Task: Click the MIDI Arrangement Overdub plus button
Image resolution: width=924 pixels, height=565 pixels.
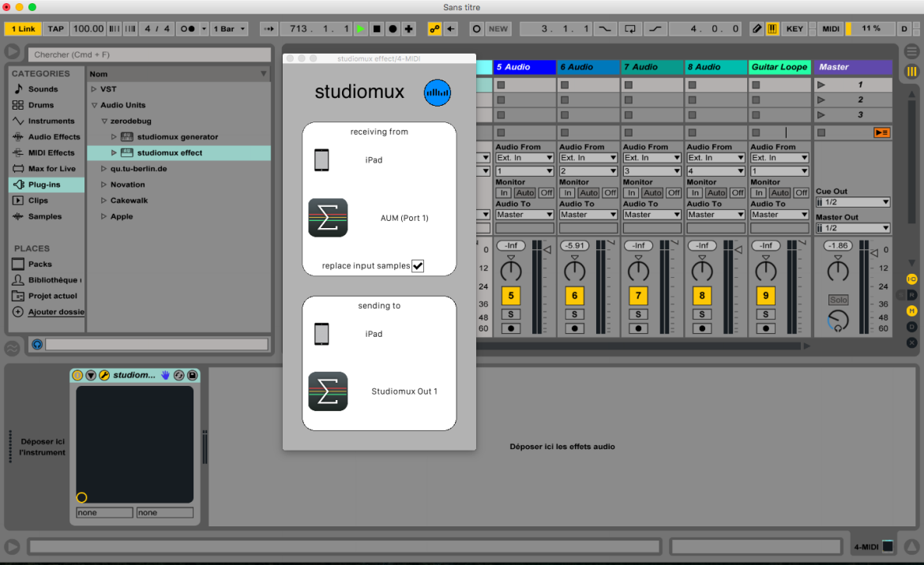Action: click(408, 29)
